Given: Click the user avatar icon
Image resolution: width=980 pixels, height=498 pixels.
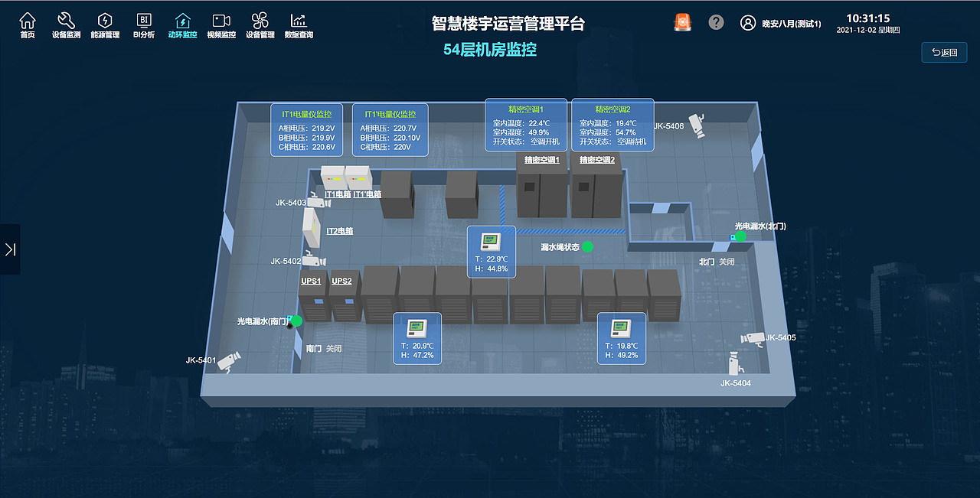Looking at the screenshot, I should click(x=748, y=23).
